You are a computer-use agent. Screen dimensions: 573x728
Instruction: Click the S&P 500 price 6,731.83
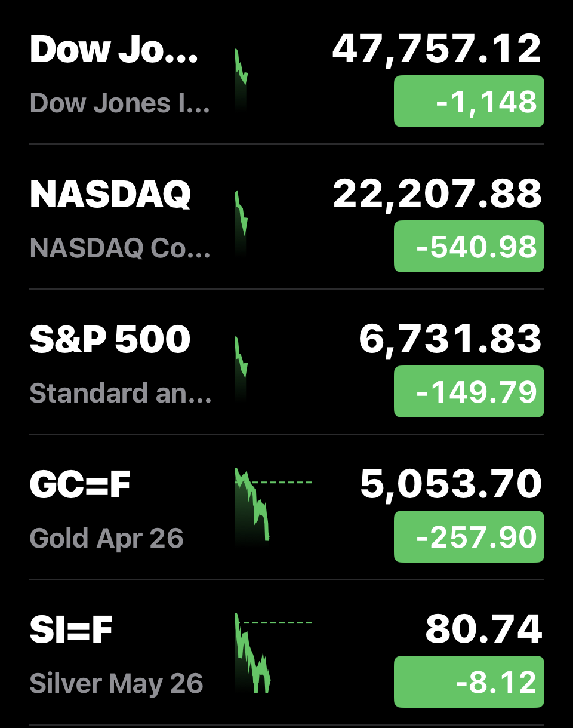[x=450, y=339]
